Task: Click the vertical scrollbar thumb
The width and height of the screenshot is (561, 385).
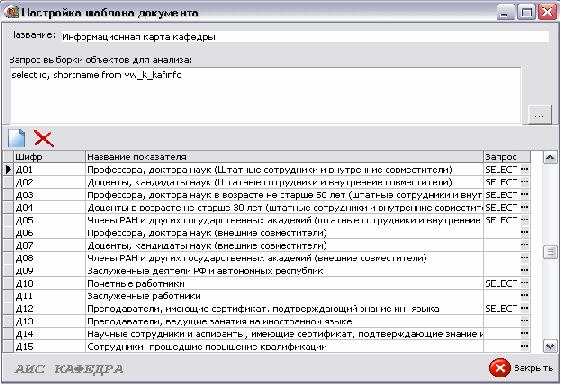Action: click(x=550, y=252)
